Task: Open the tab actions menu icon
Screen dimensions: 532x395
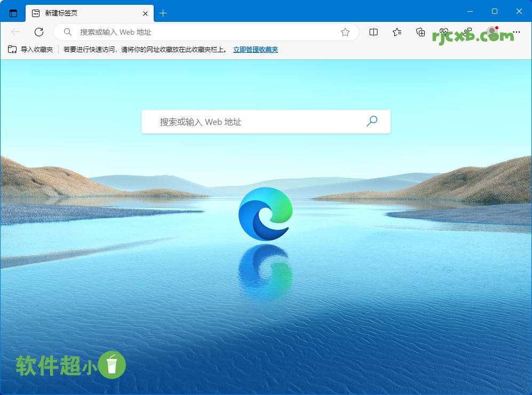Action: (x=13, y=13)
